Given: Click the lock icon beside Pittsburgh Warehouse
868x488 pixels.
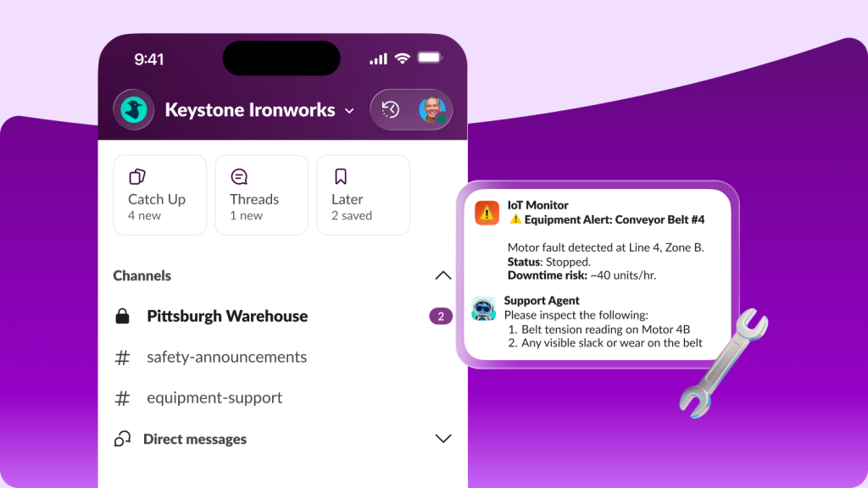Looking at the screenshot, I should point(122,316).
